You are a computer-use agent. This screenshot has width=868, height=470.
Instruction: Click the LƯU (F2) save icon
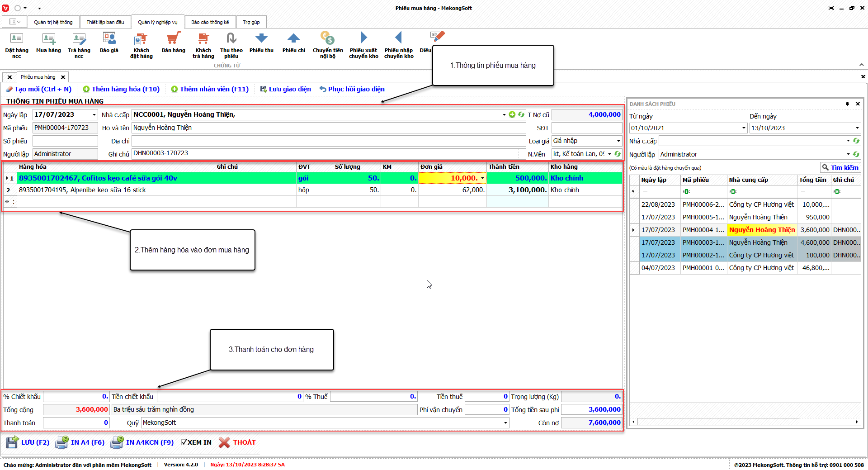click(12, 442)
